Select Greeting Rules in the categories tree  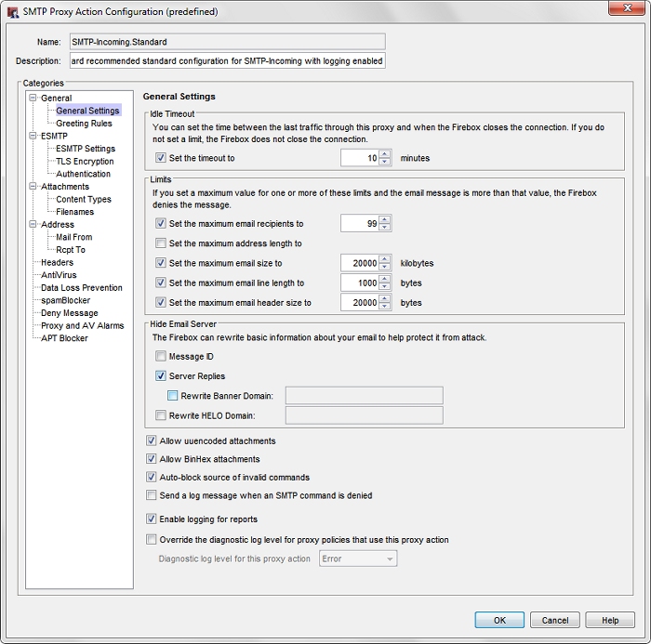[x=84, y=124]
